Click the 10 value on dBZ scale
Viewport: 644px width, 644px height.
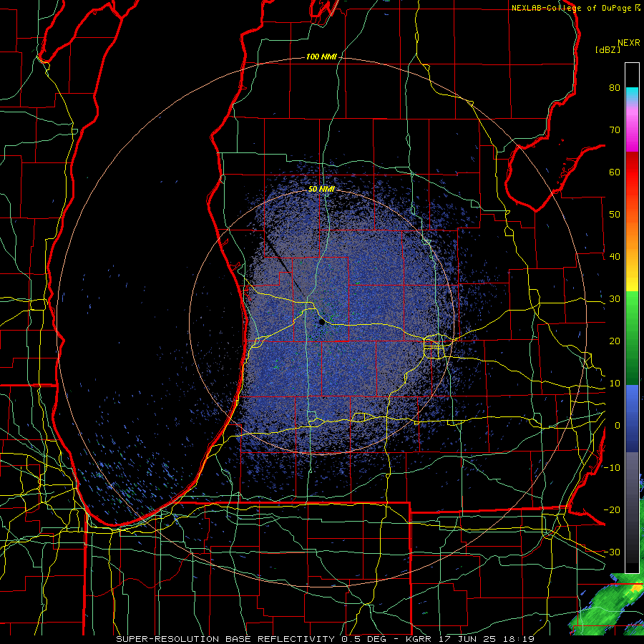615,384
